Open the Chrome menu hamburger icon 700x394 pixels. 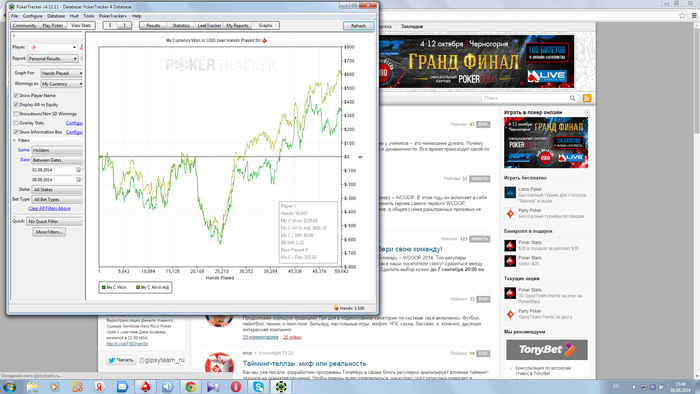(x=694, y=16)
